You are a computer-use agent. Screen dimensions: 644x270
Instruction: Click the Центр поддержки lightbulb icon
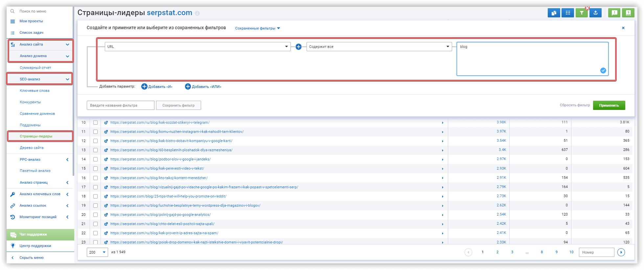click(13, 246)
